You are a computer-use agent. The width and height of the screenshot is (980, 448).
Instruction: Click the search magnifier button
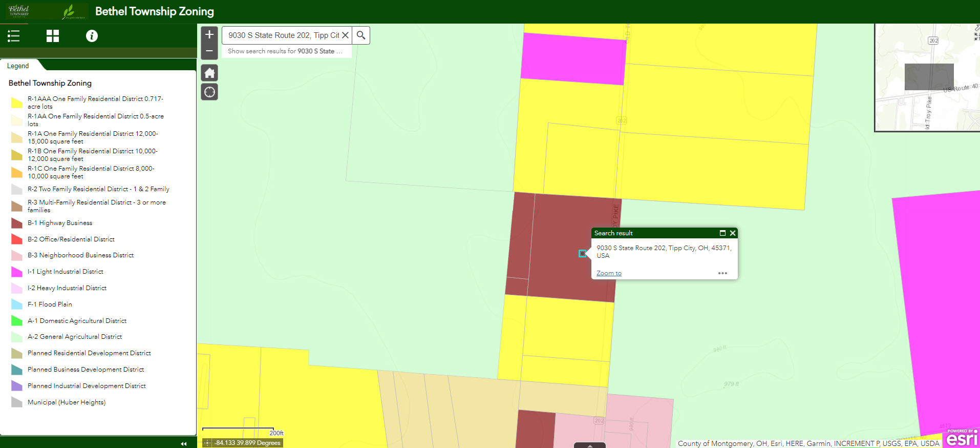coord(361,35)
